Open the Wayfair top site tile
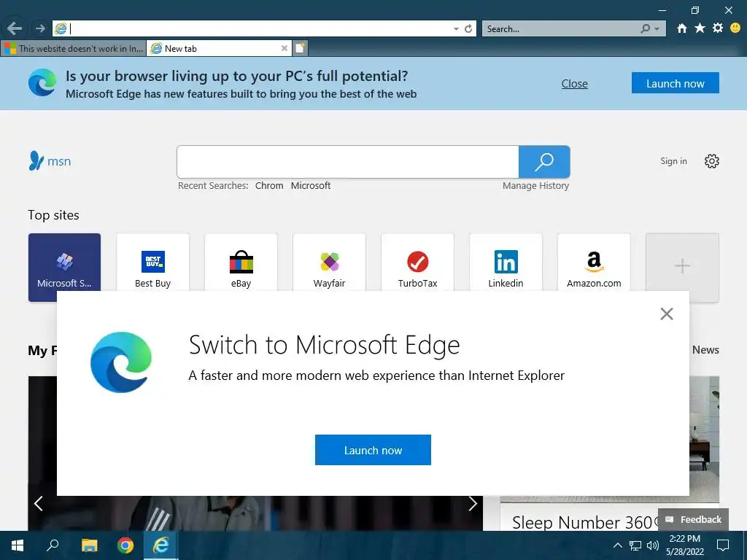 [x=329, y=262]
